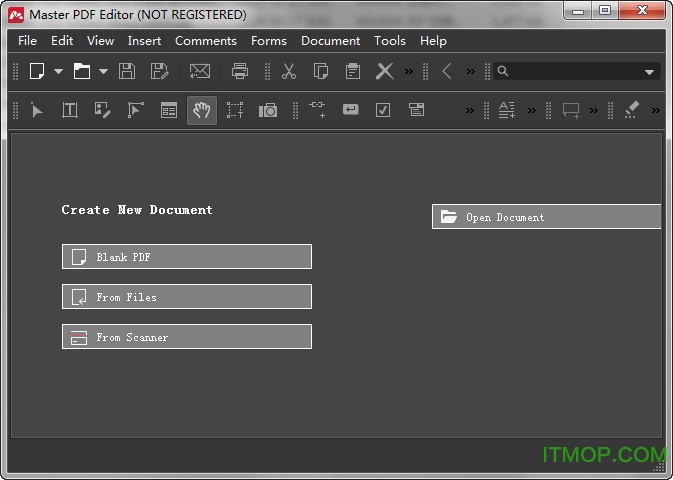Image resolution: width=673 pixels, height=480 pixels.
Task: Open the Tools menu
Action: [x=390, y=41]
